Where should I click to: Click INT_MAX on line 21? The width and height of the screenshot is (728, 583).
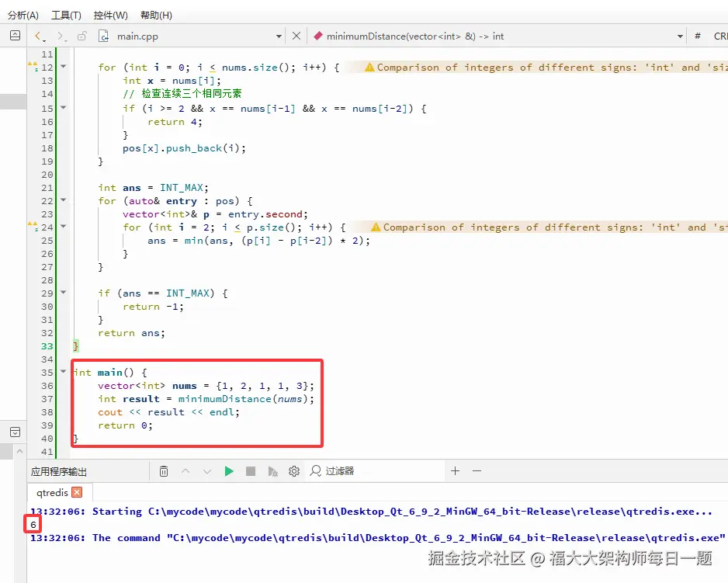(182, 188)
